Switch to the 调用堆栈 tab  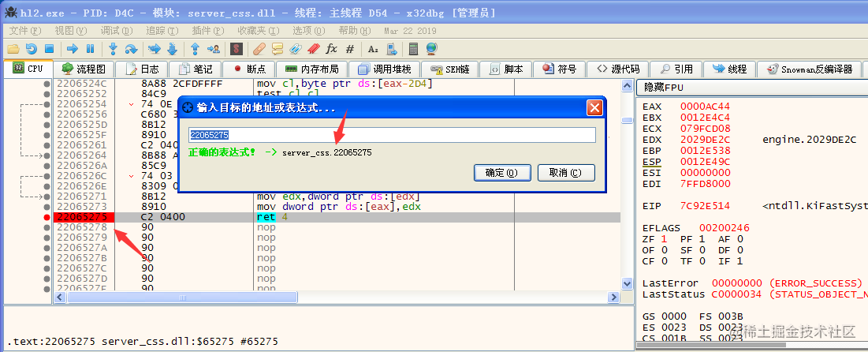[385, 69]
